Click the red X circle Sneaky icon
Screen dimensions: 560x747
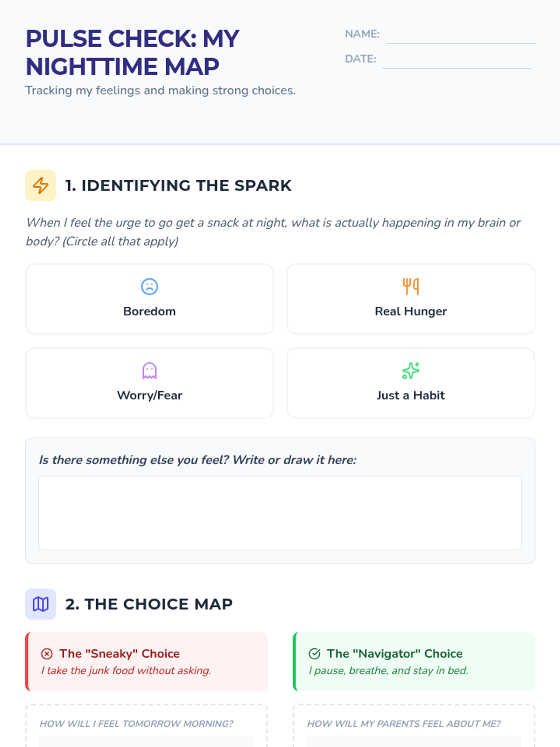[x=47, y=654]
